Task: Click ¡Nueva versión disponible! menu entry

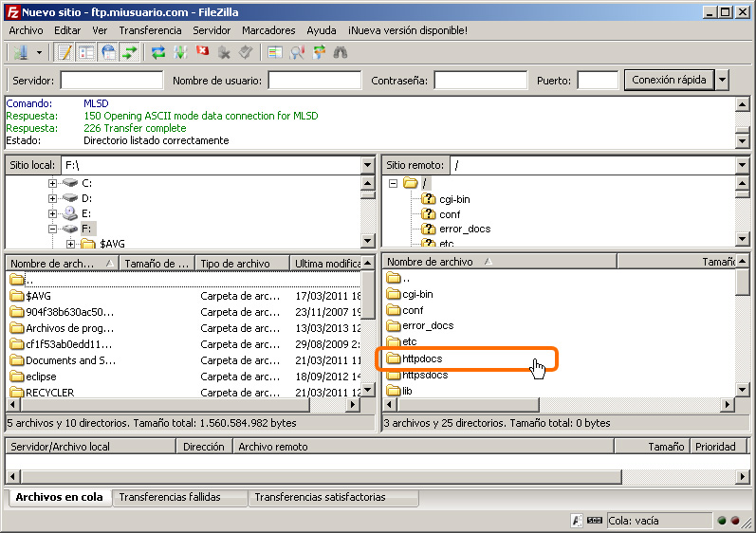Action: pos(408,30)
